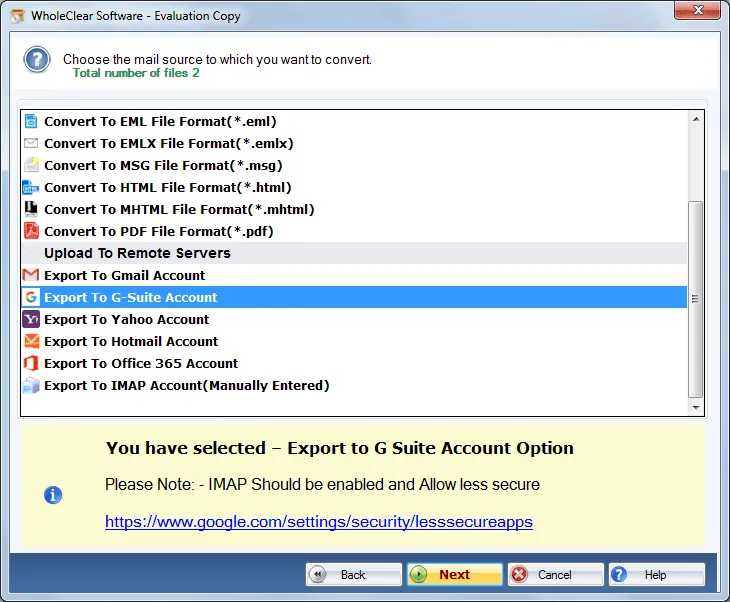Image resolution: width=730 pixels, height=602 pixels.
Task: Click the EML file format icon
Action: [x=31, y=121]
